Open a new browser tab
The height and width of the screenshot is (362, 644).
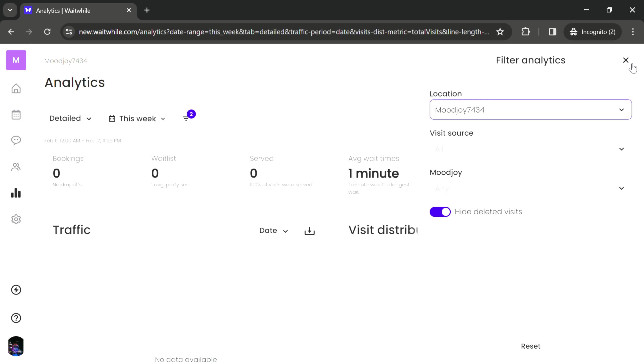[x=147, y=10]
